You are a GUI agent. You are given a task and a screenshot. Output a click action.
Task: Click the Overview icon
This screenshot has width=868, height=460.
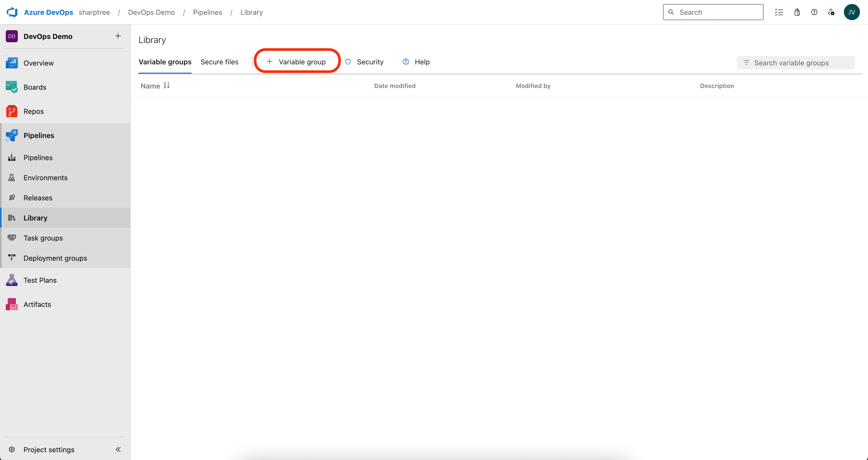[x=12, y=63]
